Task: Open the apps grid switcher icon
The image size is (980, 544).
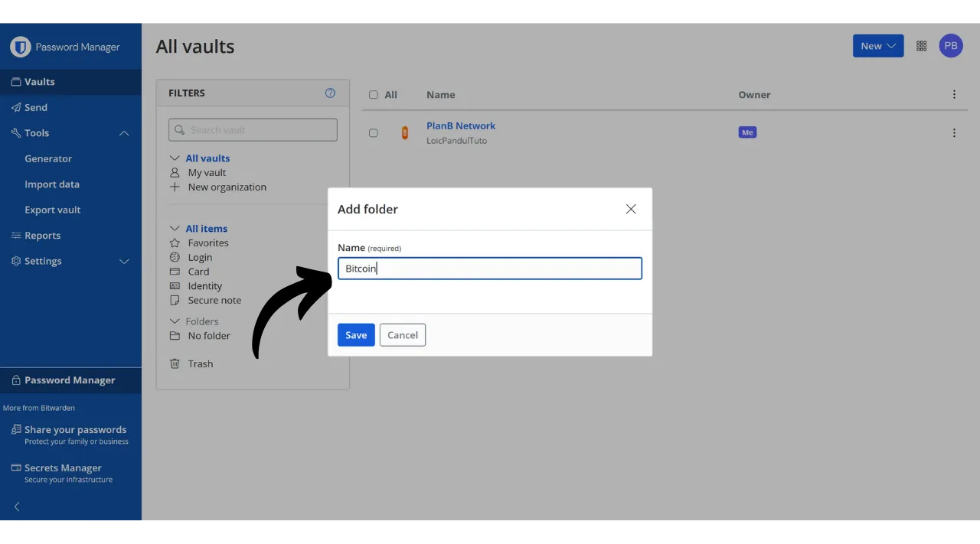Action: 921,46
